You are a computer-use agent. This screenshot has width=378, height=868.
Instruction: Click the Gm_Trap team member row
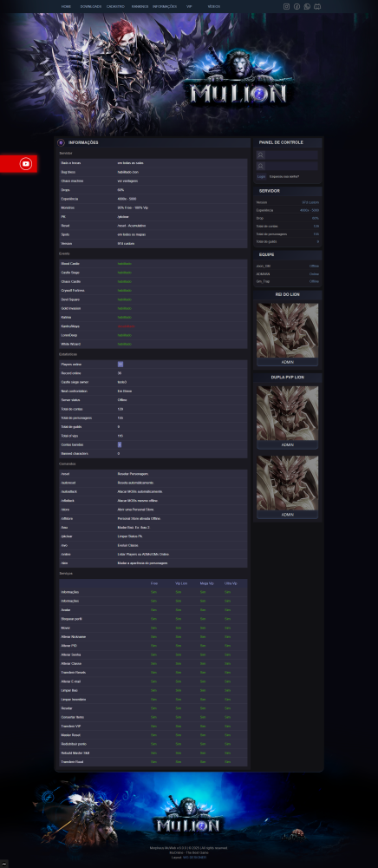coord(287,282)
